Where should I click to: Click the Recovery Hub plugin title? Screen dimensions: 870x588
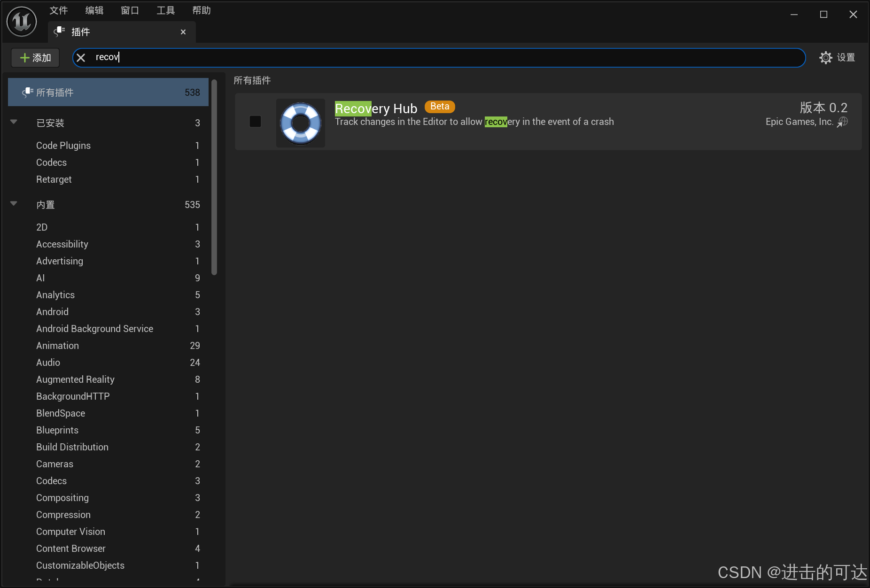[x=376, y=108]
